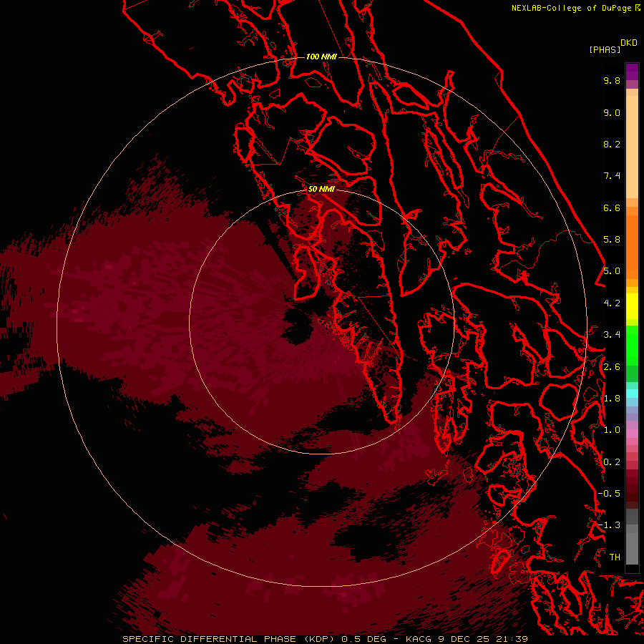The width and height of the screenshot is (644, 644).
Task: Click the [PHAS] units label
Action: 605,49
